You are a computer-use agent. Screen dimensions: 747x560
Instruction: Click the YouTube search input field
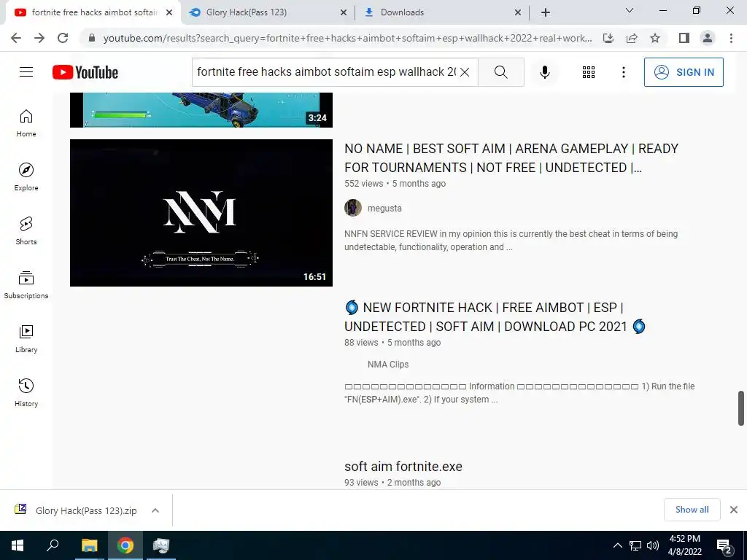(326, 72)
